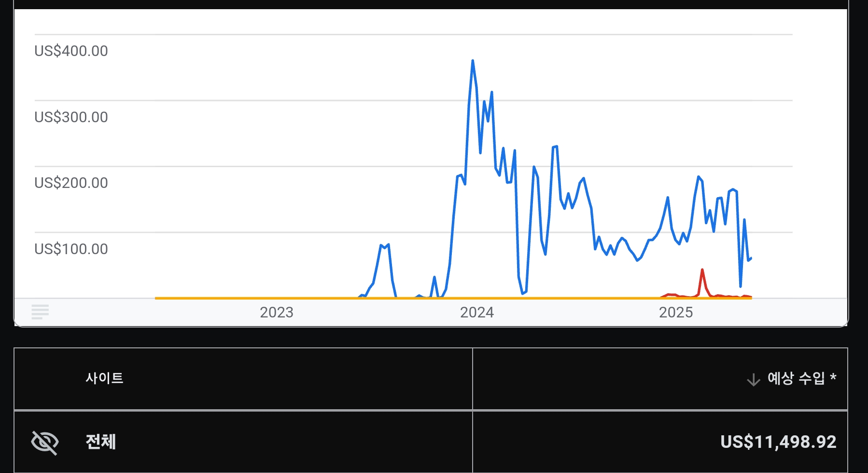
Task: Click the US$11,498.92 total value
Action: (x=778, y=442)
